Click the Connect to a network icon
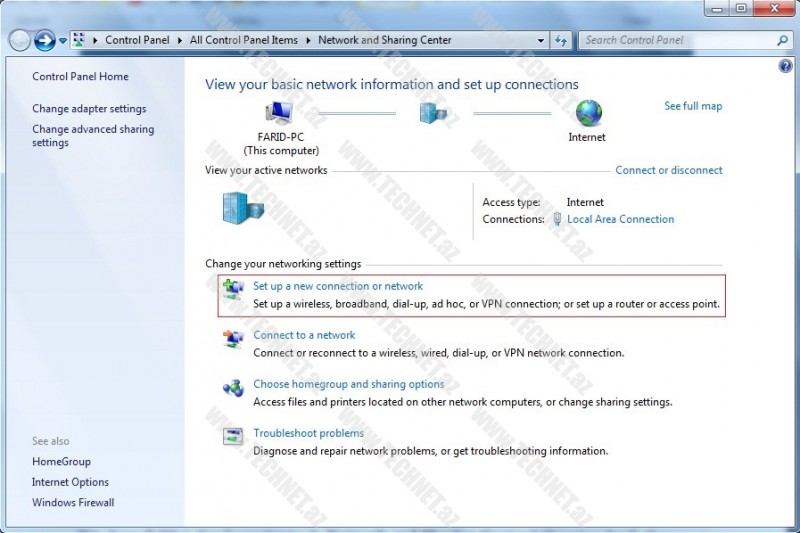The image size is (800, 533). [x=233, y=340]
